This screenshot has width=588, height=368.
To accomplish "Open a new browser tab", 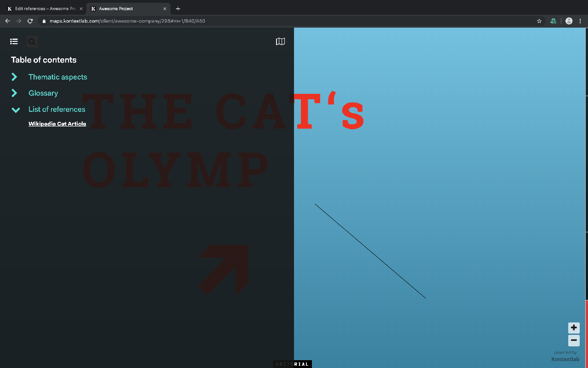I will [x=178, y=9].
